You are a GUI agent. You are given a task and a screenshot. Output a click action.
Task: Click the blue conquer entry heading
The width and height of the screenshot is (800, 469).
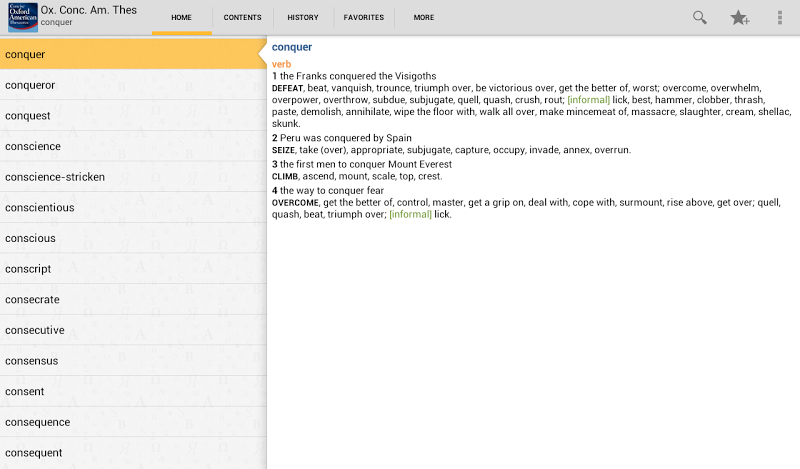[292, 47]
